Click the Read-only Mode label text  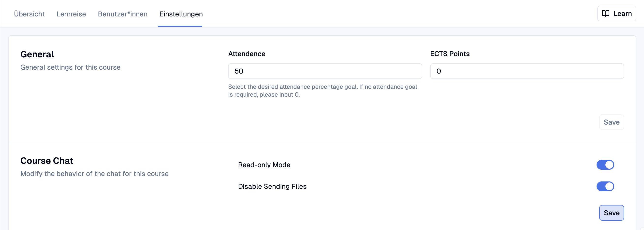(264, 165)
